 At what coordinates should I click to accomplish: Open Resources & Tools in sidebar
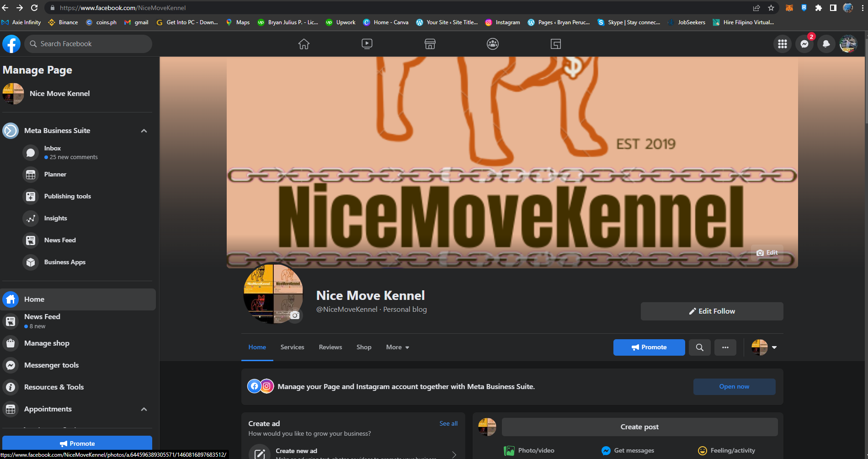pos(78,387)
